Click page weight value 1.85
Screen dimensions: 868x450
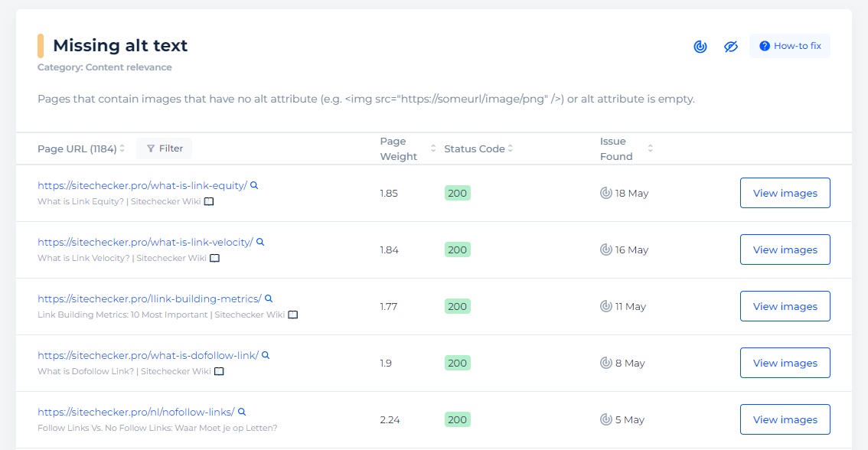[x=389, y=193]
